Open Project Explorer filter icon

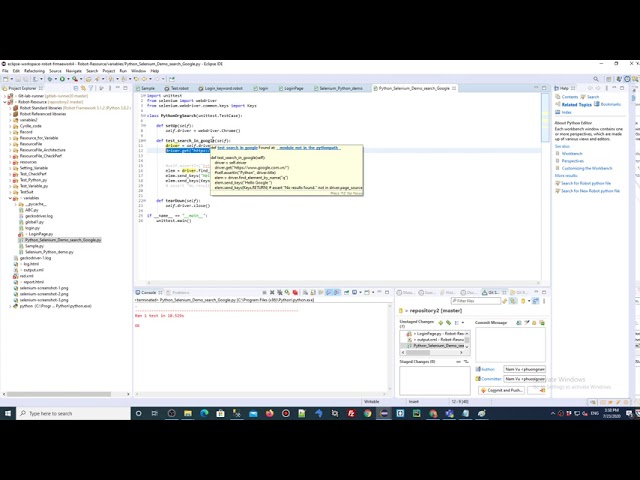[91, 88]
